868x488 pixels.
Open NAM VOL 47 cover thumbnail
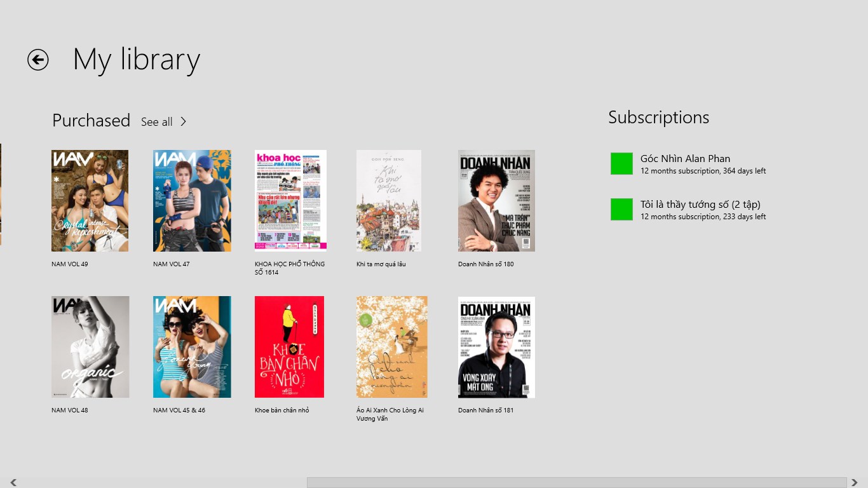pos(192,201)
